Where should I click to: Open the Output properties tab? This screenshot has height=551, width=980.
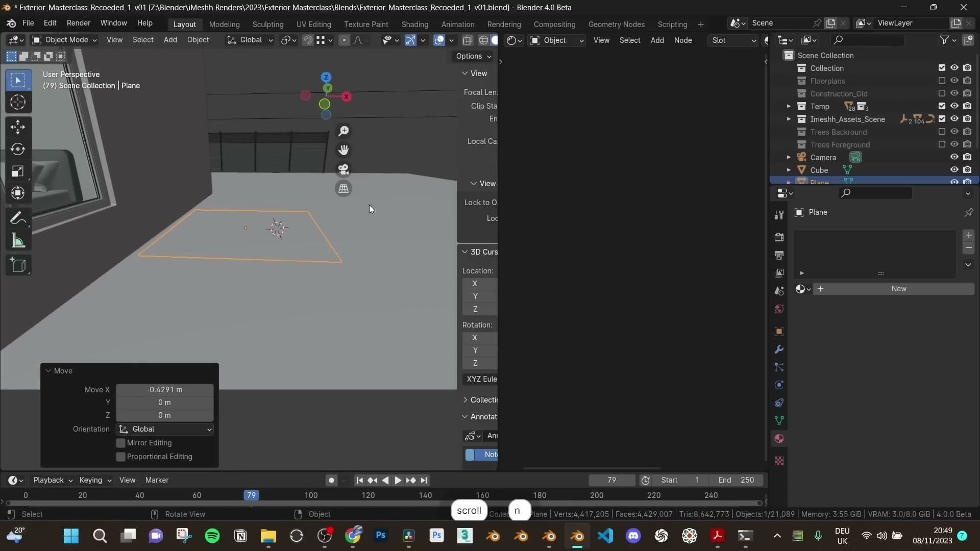pyautogui.click(x=779, y=255)
